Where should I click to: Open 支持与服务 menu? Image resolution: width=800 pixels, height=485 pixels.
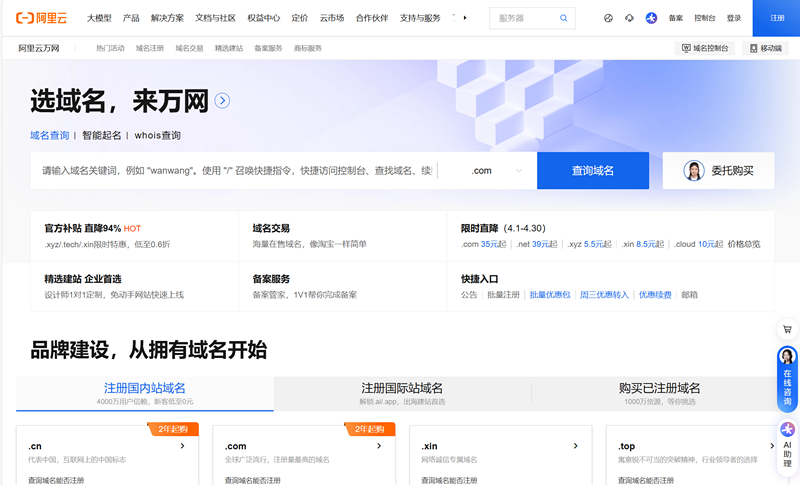coord(420,18)
